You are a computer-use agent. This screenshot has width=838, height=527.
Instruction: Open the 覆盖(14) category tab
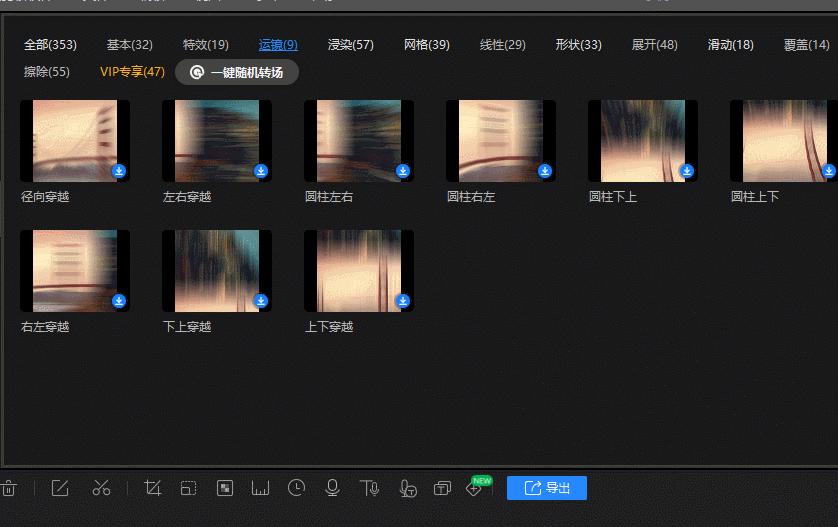pos(806,44)
